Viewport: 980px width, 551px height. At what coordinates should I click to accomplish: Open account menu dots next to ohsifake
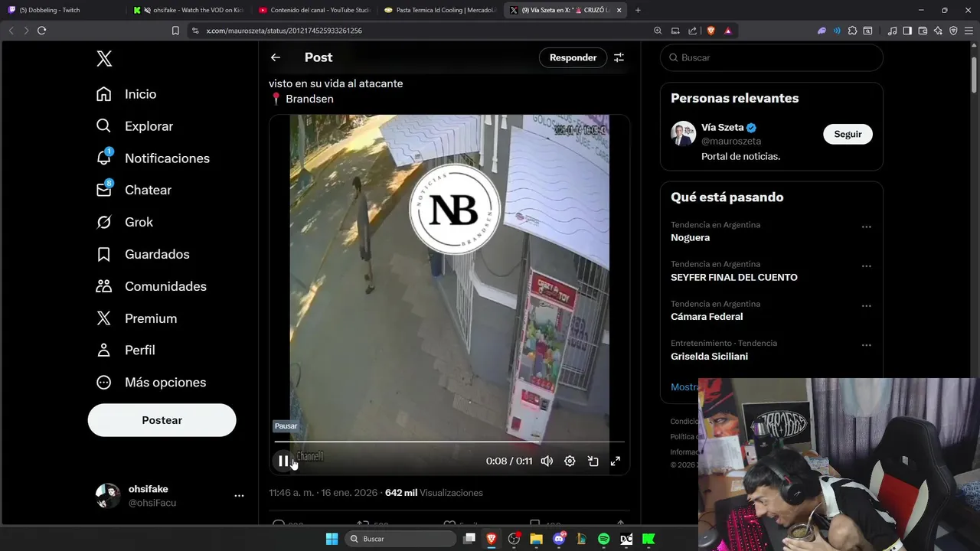239,496
